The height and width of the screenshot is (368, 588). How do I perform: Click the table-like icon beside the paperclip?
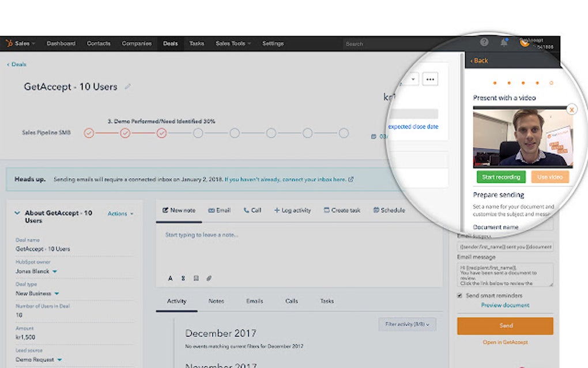coord(196,279)
